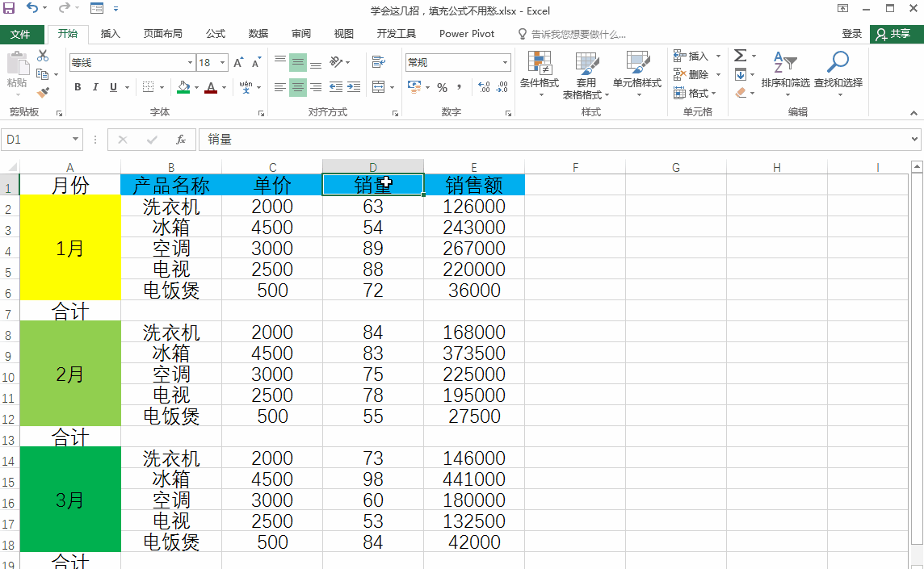This screenshot has height=569, width=924.
Task: Apply cell borders icon
Action: [x=148, y=87]
